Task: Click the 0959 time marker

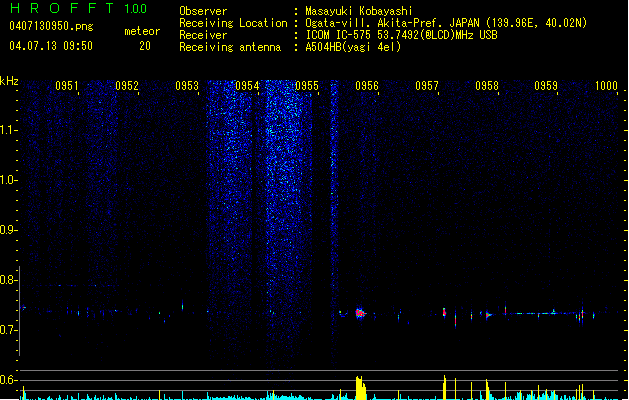Action: pos(546,86)
